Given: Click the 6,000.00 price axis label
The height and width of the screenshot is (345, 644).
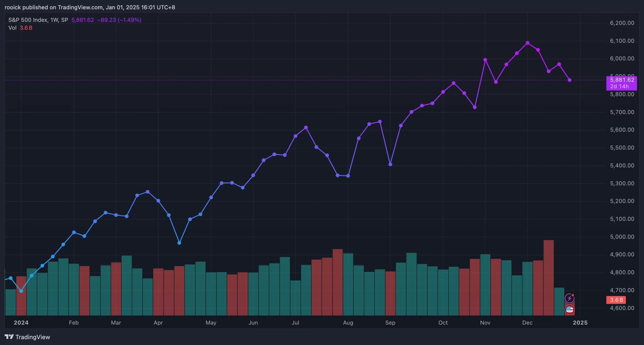Looking at the screenshot, I should click(622, 59).
